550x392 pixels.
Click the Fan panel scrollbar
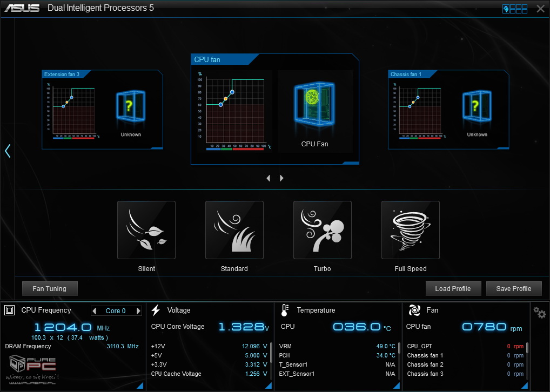pos(527,348)
